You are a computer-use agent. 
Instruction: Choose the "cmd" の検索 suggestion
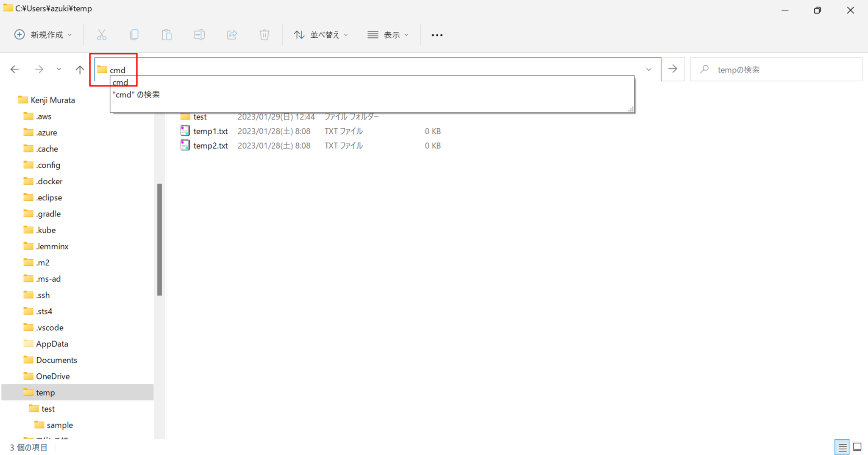point(136,94)
